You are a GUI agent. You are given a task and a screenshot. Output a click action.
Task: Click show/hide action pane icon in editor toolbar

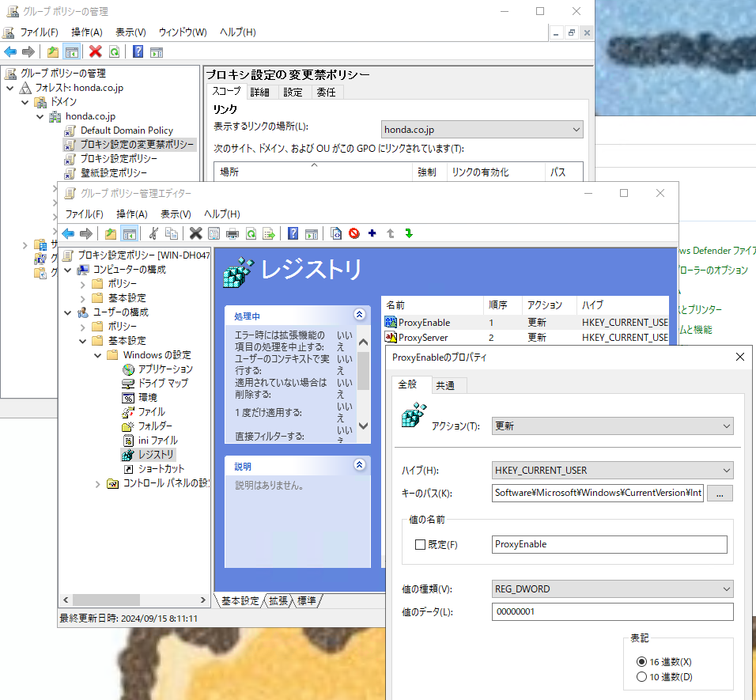[312, 234]
